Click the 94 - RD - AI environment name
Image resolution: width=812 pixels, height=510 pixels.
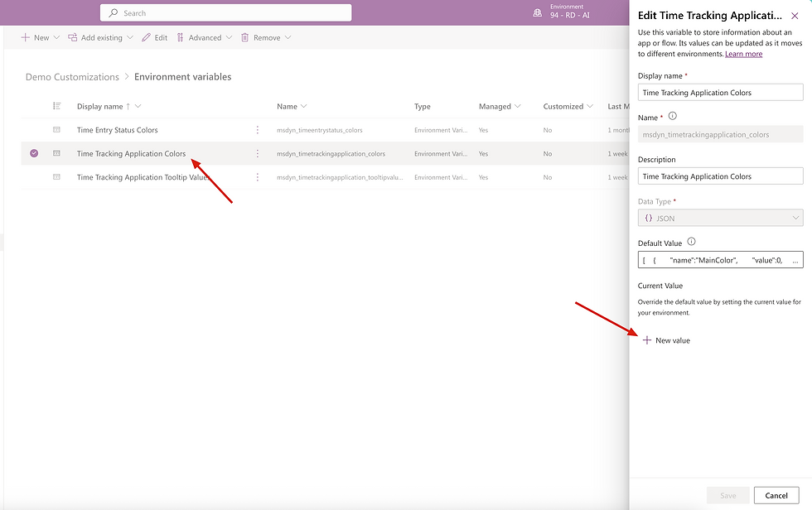[570, 16]
